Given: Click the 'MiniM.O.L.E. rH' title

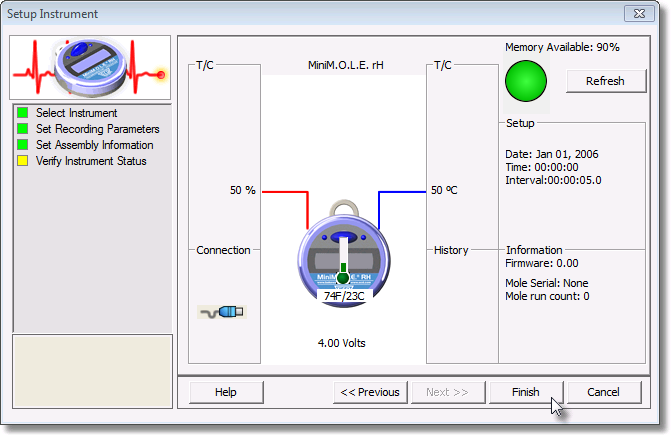Looking at the screenshot, I should pyautogui.click(x=346, y=65).
